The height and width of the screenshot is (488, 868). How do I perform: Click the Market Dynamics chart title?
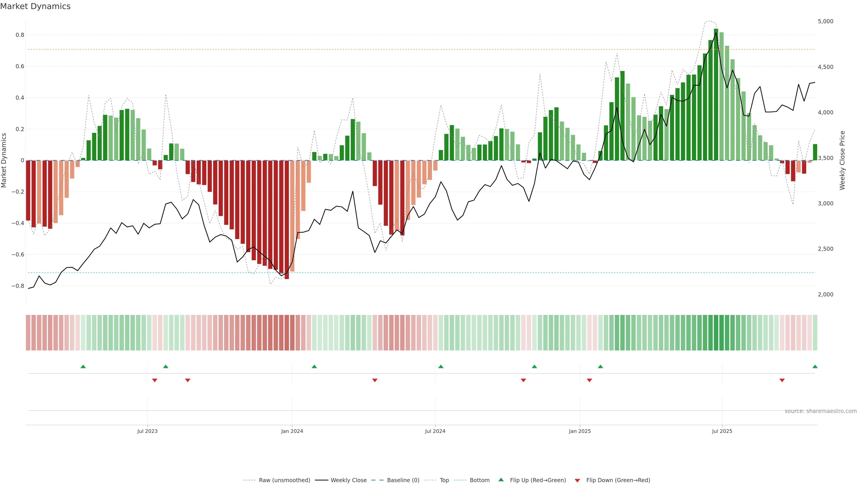click(x=35, y=6)
